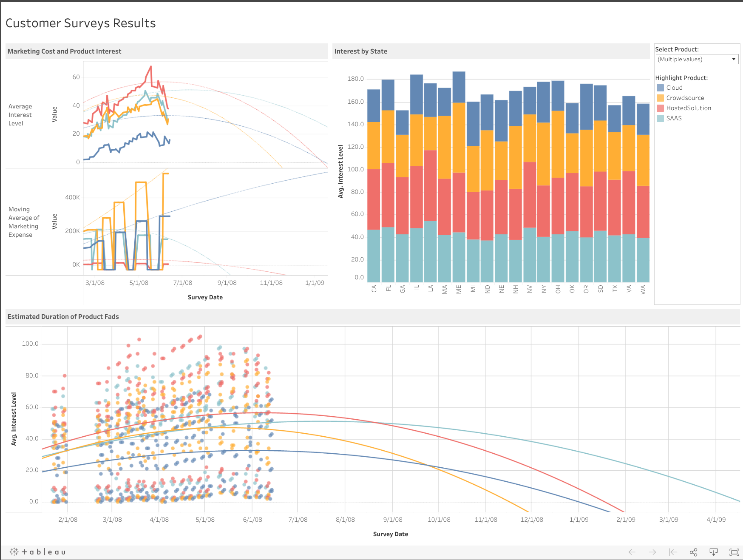The height and width of the screenshot is (560, 743).
Task: Select the TX state bar label
Action: point(615,288)
